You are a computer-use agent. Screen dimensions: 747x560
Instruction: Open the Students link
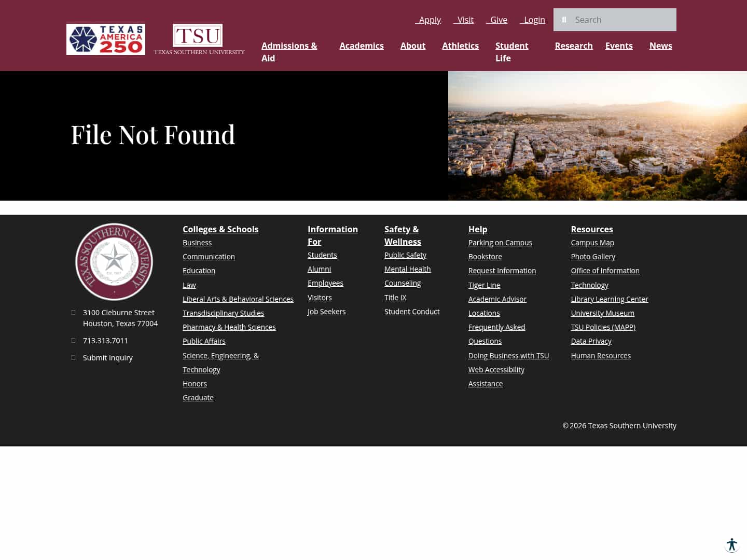322,255
